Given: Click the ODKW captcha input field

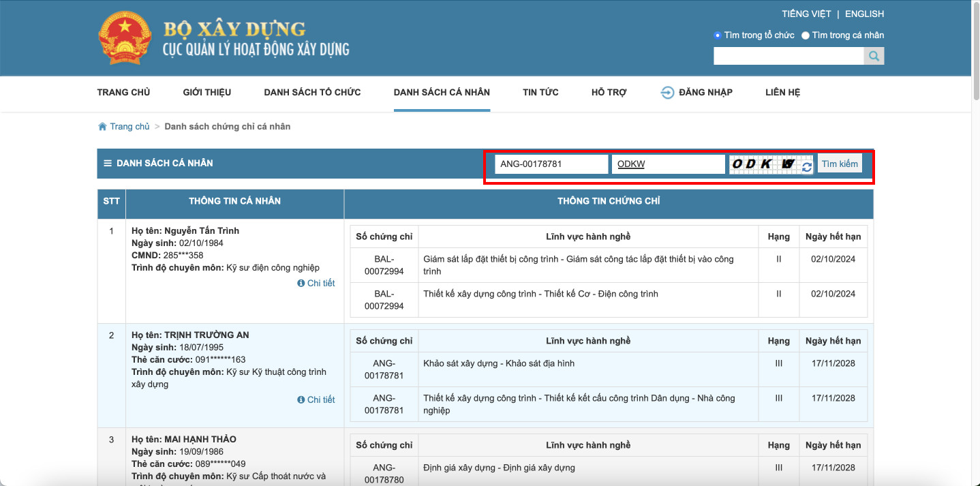Looking at the screenshot, I should click(x=668, y=164).
